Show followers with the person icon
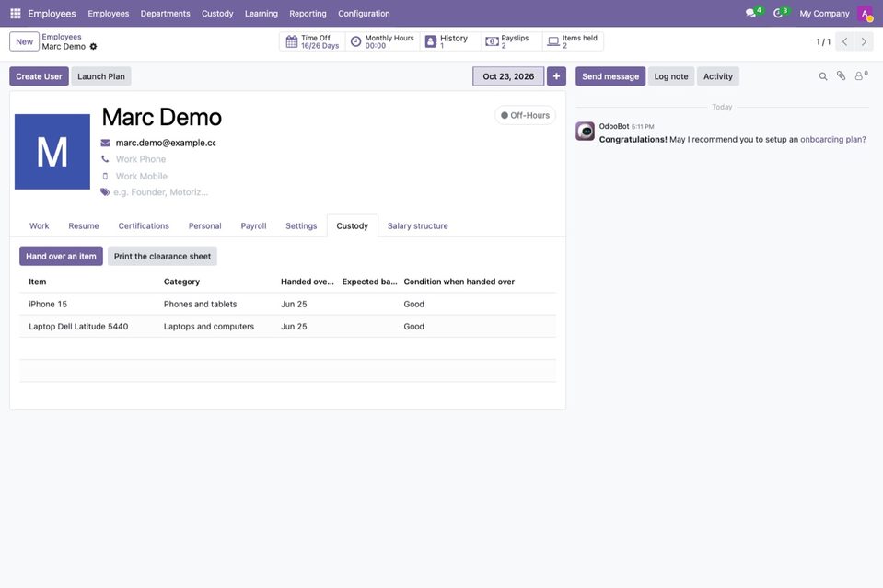This screenshot has width=883, height=588. pyautogui.click(x=861, y=76)
